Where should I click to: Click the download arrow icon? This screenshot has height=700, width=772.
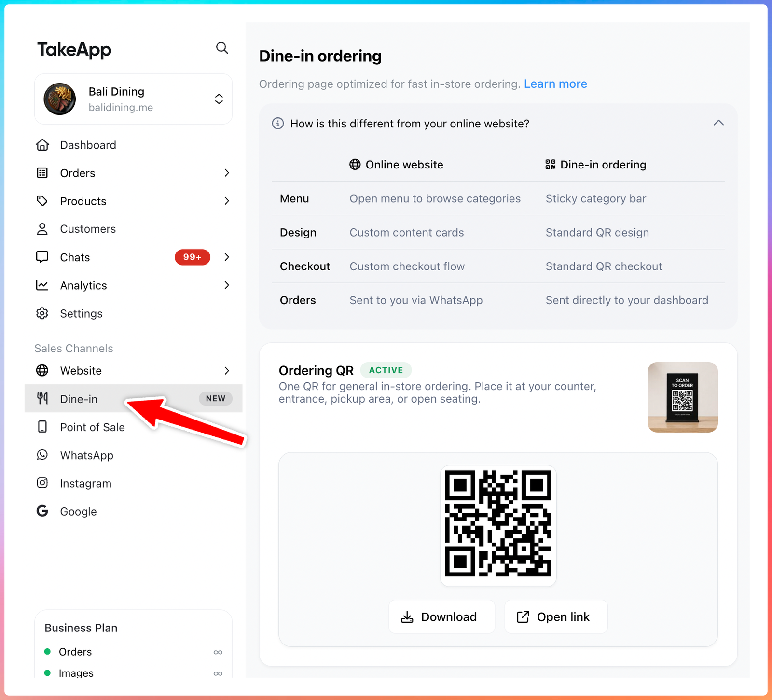coord(407,617)
